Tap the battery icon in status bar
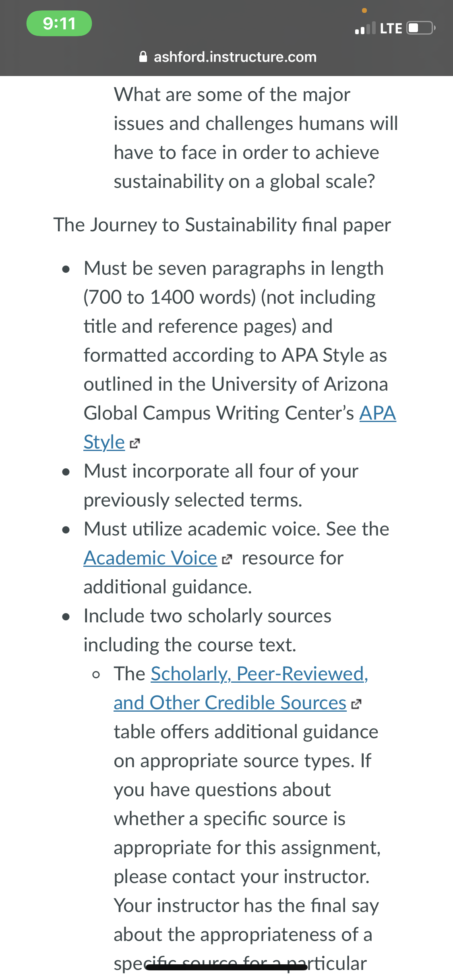The height and width of the screenshot is (980, 453). click(421, 28)
